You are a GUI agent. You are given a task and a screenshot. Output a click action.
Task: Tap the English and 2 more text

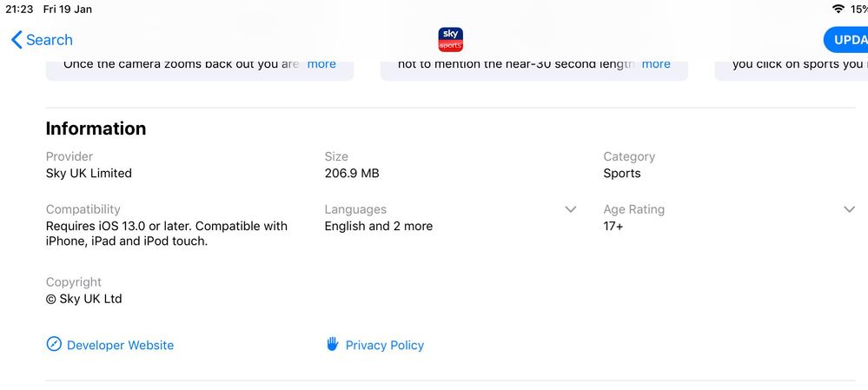[379, 226]
